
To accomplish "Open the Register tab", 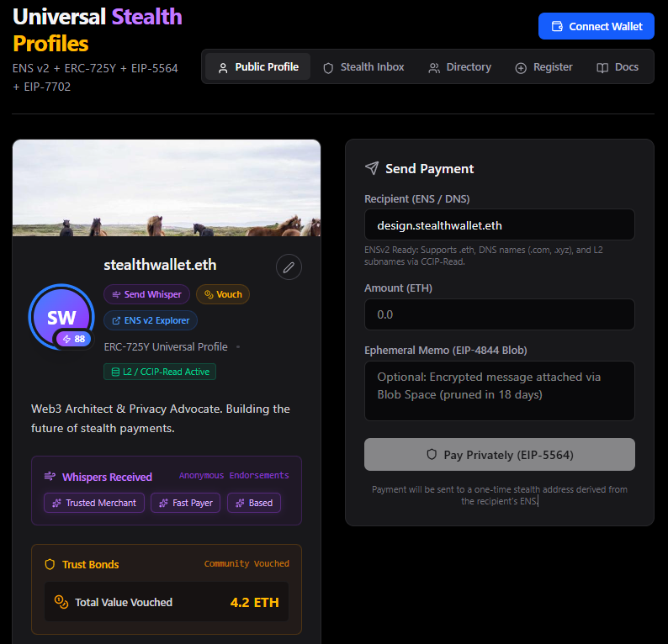I will (543, 67).
